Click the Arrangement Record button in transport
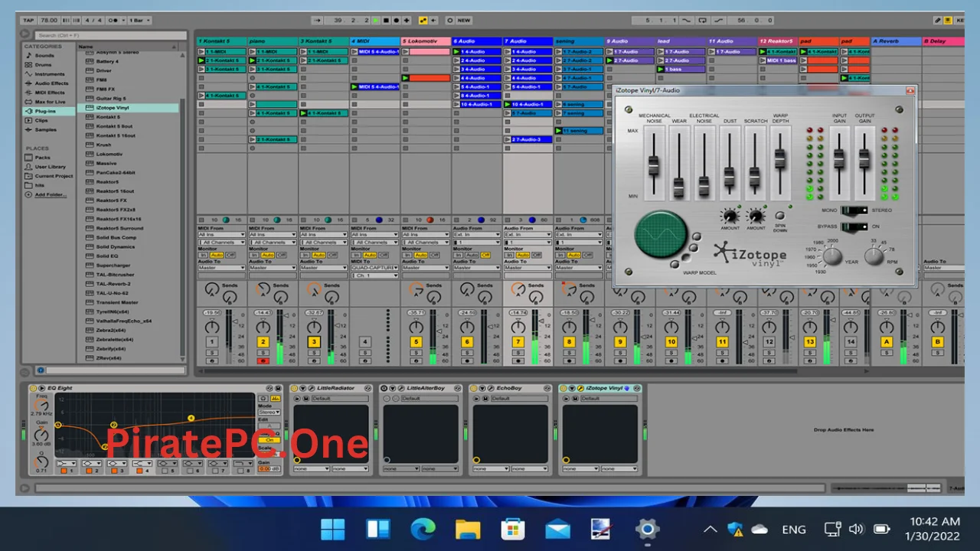The image size is (980, 551). click(x=397, y=20)
